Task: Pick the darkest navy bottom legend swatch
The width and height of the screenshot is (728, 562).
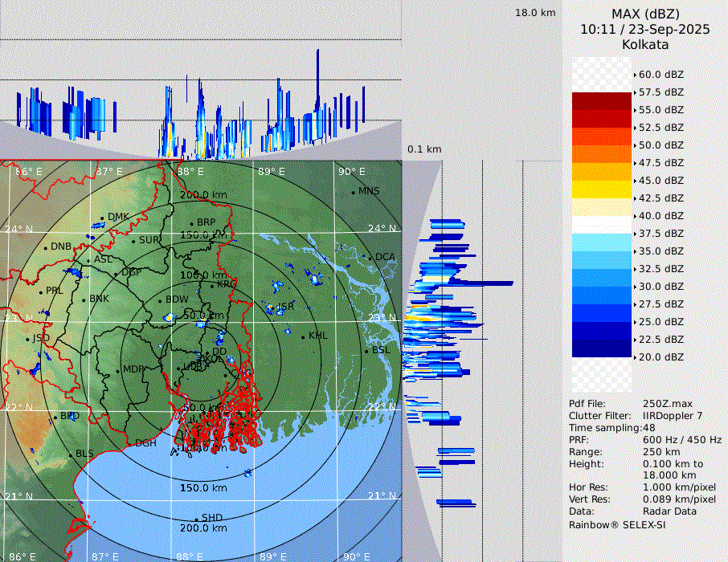Action: [x=602, y=348]
